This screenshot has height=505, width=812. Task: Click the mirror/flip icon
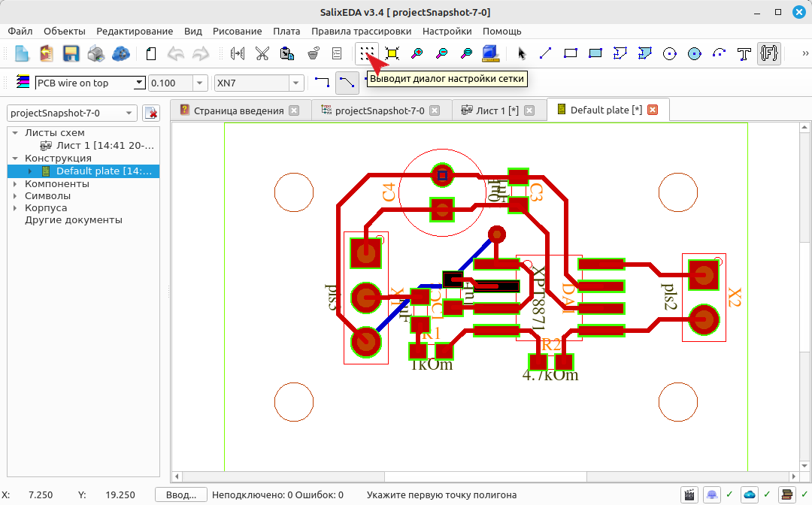point(237,53)
